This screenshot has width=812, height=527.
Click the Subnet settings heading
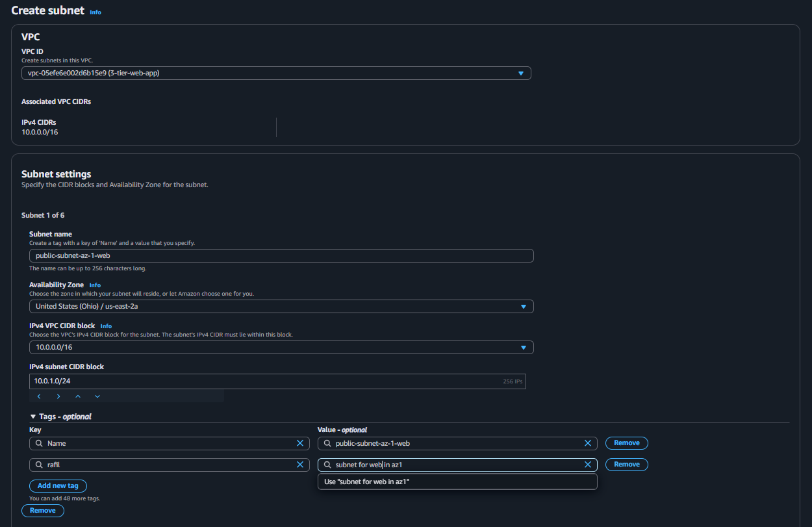pos(57,174)
